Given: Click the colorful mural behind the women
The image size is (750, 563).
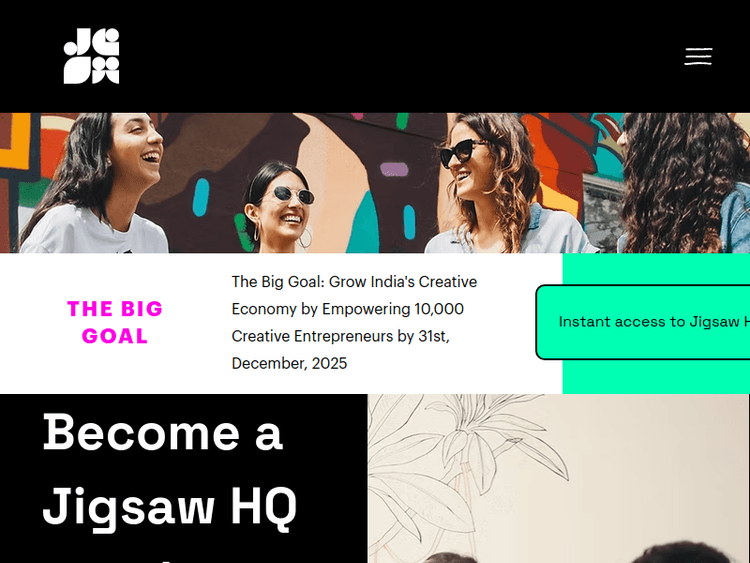Looking at the screenshot, I should click(x=364, y=144).
